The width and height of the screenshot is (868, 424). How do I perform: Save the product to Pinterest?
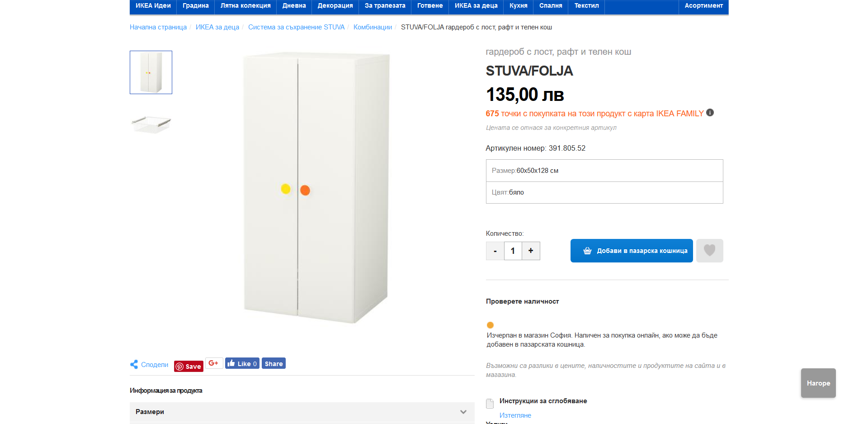click(189, 367)
